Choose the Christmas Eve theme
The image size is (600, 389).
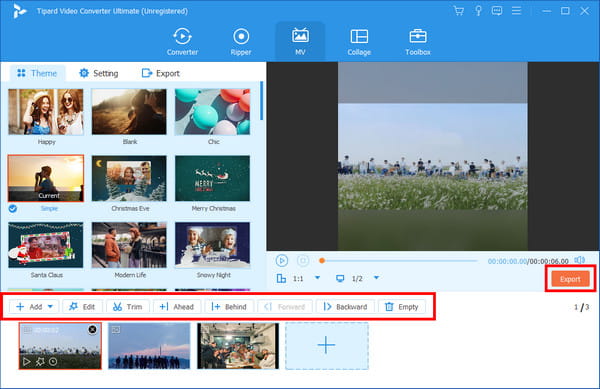pos(129,178)
